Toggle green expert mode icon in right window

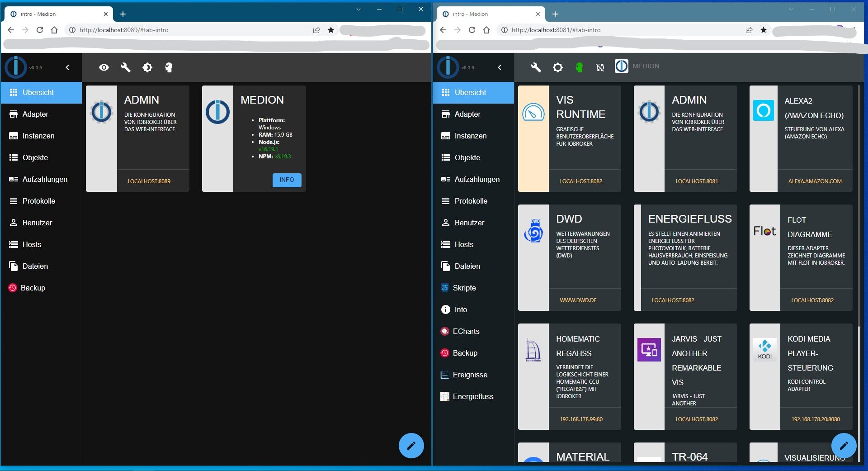point(579,67)
